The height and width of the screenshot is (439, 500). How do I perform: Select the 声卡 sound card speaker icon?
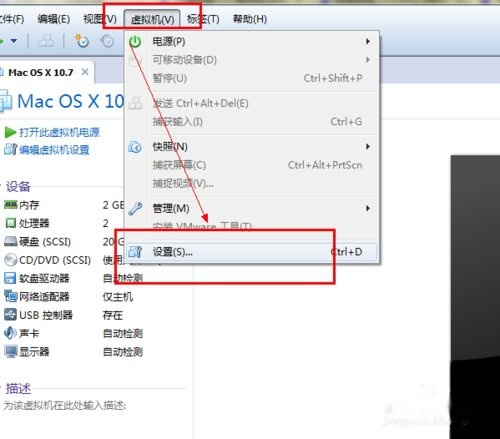point(10,333)
